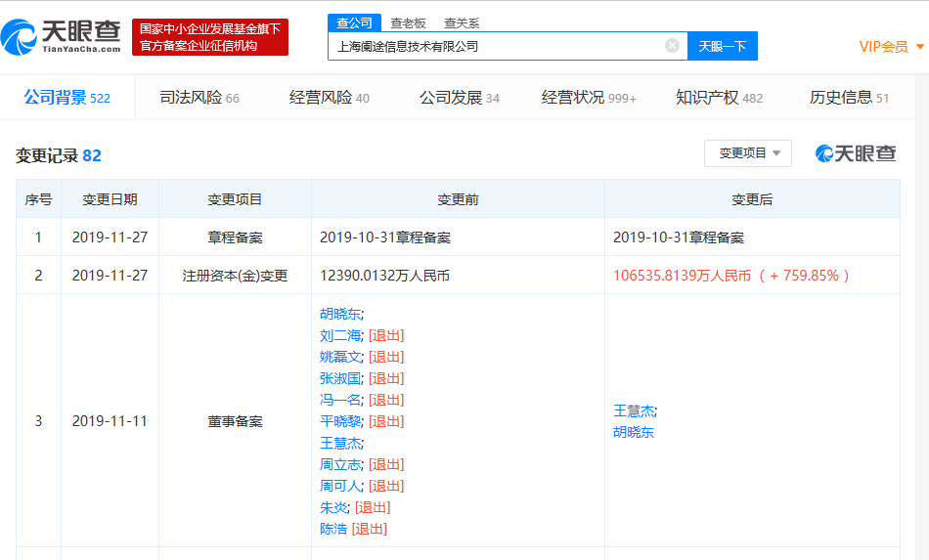Click the 变更记录 82 heading
The image size is (929, 560).
point(59,155)
